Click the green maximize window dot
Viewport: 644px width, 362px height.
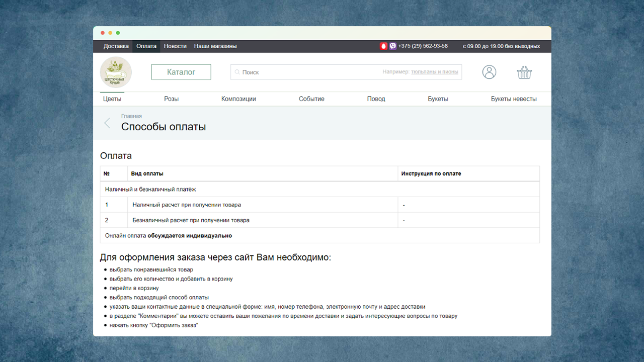coord(118,33)
